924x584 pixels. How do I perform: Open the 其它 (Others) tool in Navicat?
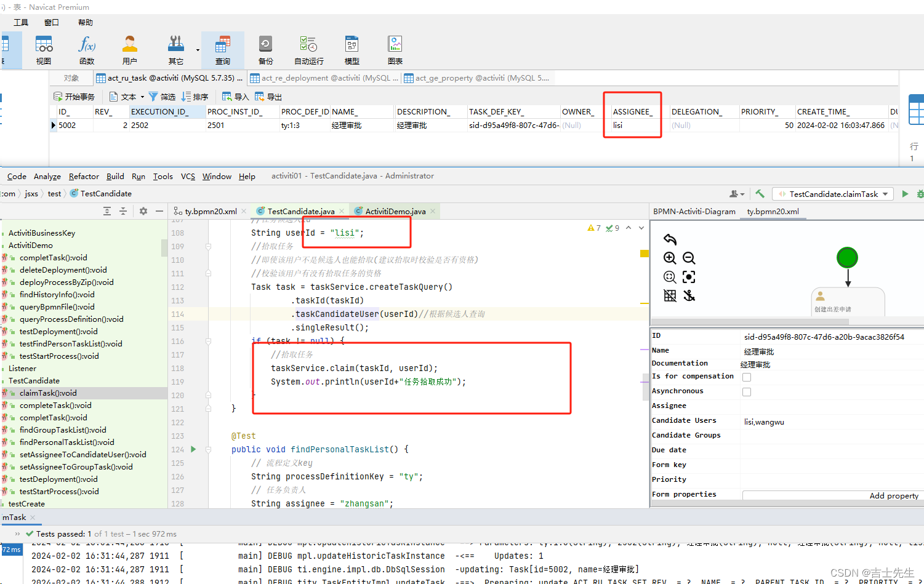[176, 50]
